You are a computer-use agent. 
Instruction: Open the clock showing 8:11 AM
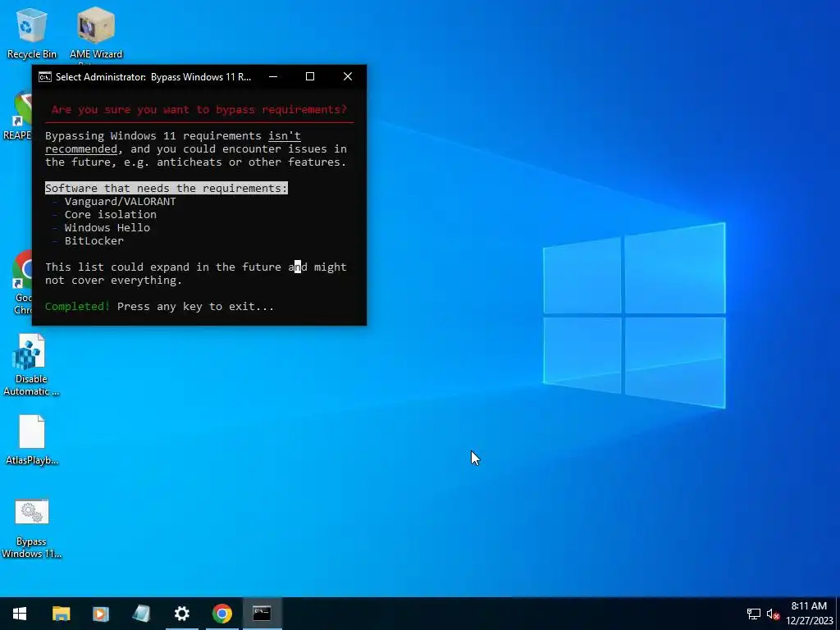click(810, 614)
